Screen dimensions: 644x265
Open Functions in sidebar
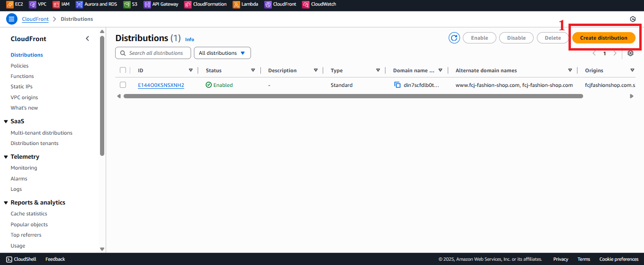[22, 76]
